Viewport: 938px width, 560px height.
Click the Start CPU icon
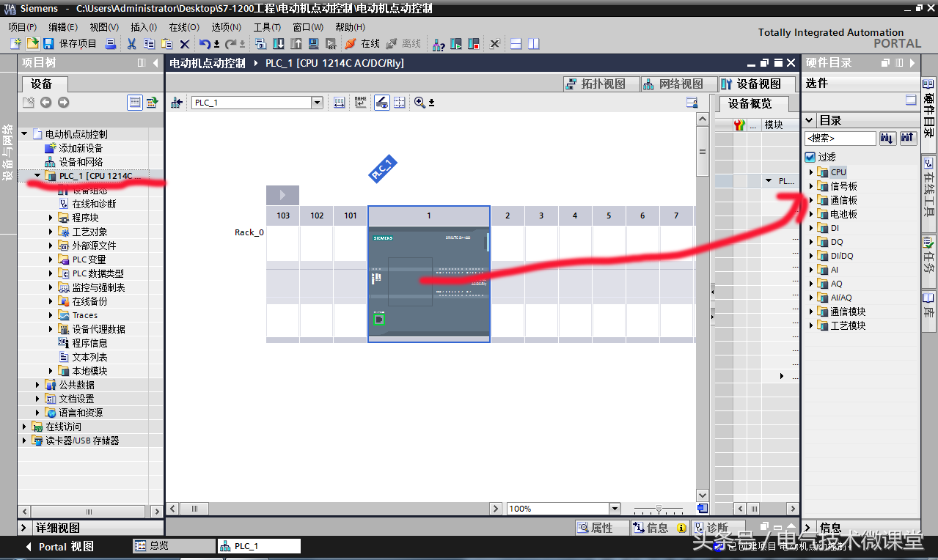456,44
